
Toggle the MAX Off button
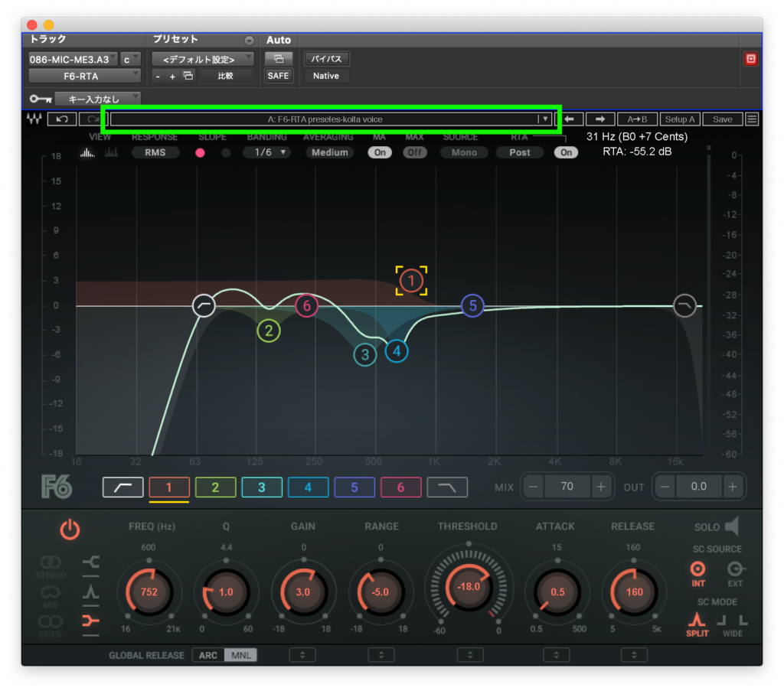(x=414, y=152)
